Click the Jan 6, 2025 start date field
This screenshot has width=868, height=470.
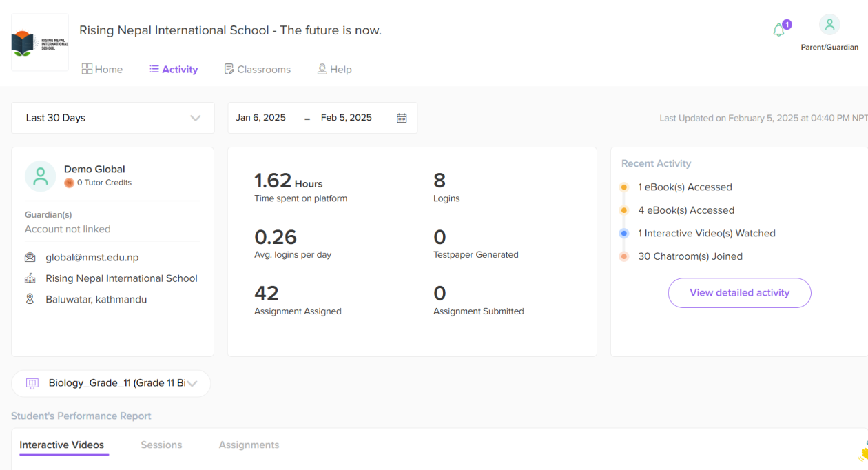tap(261, 118)
